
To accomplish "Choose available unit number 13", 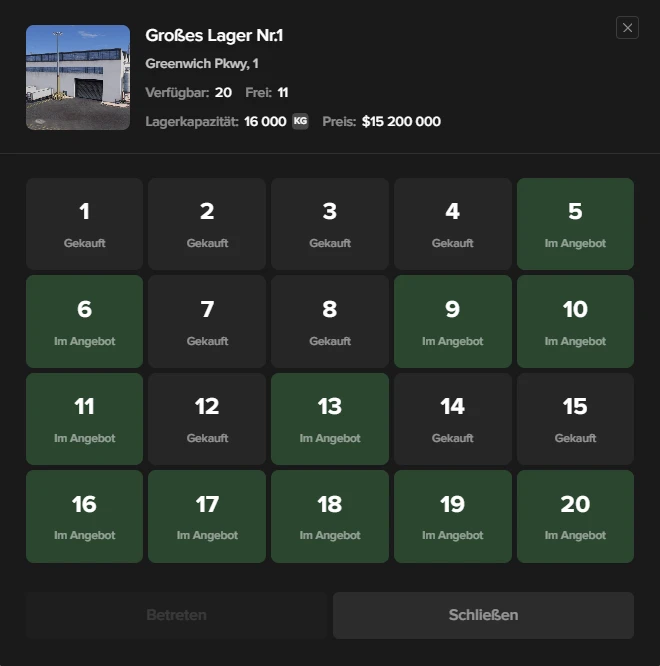I will [329, 419].
